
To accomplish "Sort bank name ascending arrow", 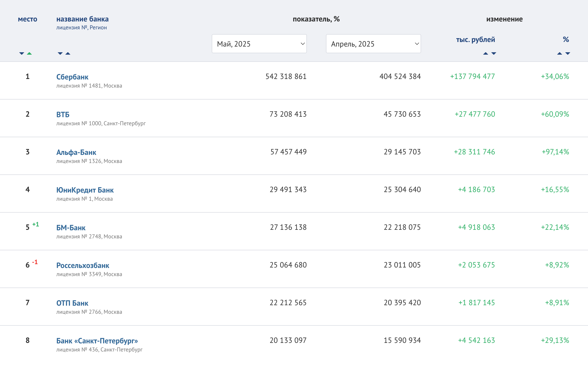I will pos(68,53).
